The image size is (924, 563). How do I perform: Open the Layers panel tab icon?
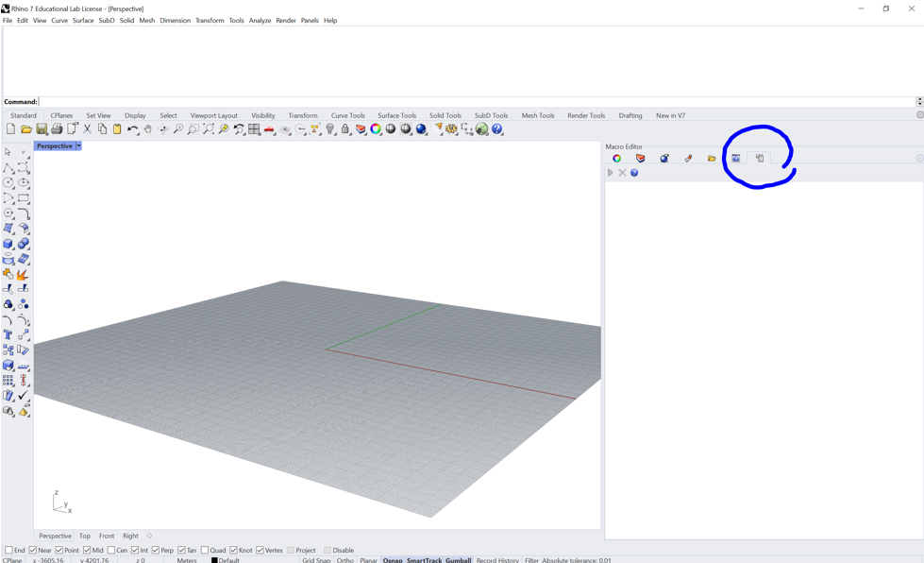tap(641, 159)
